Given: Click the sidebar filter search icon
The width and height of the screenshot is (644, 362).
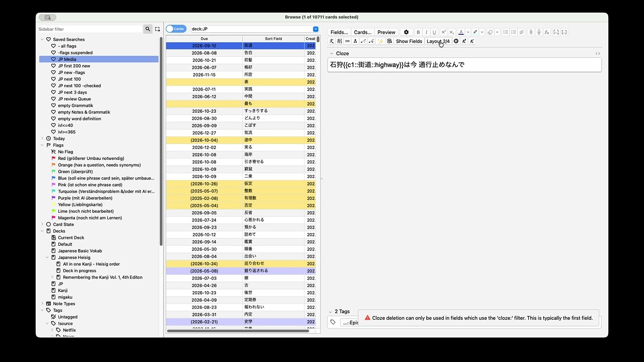Looking at the screenshot, I should pyautogui.click(x=147, y=29).
